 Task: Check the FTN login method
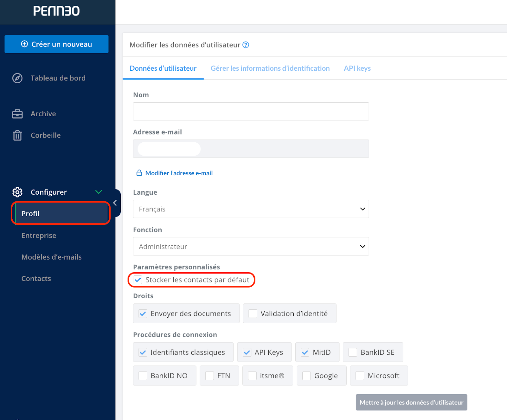[209, 376]
